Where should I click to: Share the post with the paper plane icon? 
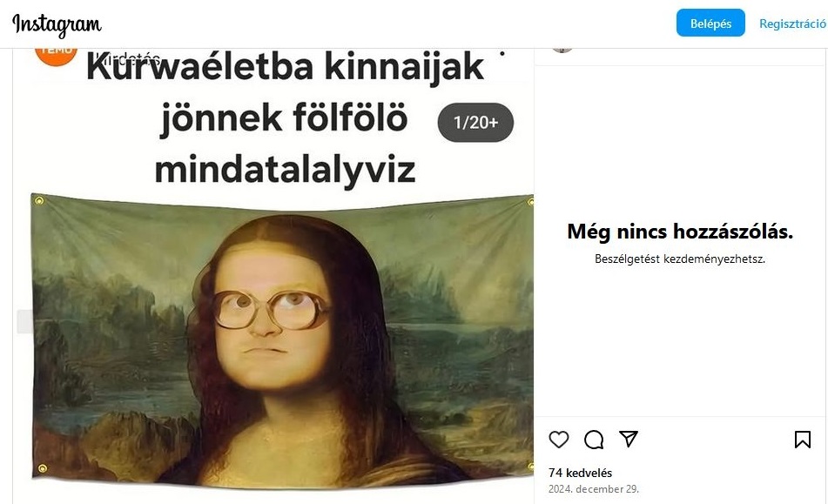click(629, 439)
